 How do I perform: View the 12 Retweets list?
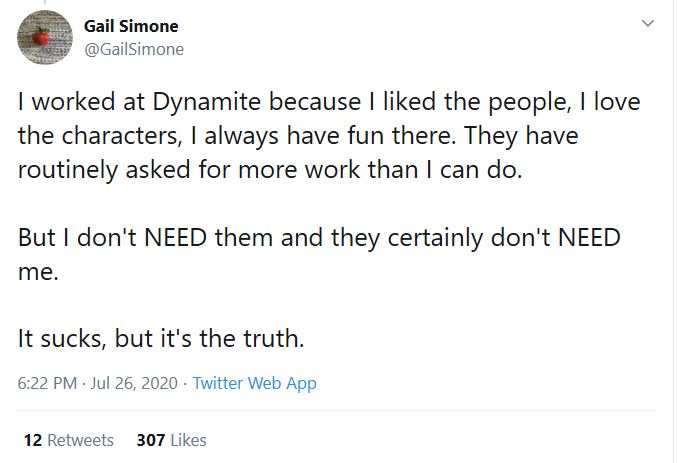(x=68, y=440)
